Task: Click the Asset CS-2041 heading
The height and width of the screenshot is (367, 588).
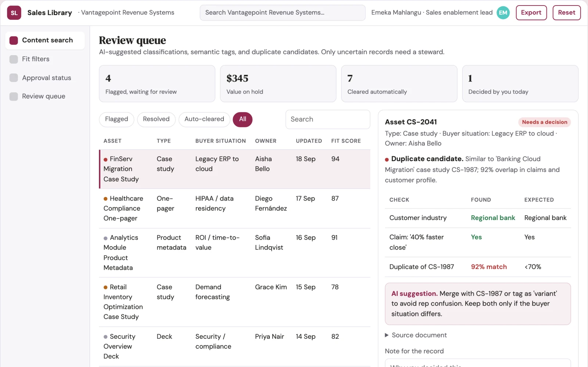Action: (x=411, y=122)
